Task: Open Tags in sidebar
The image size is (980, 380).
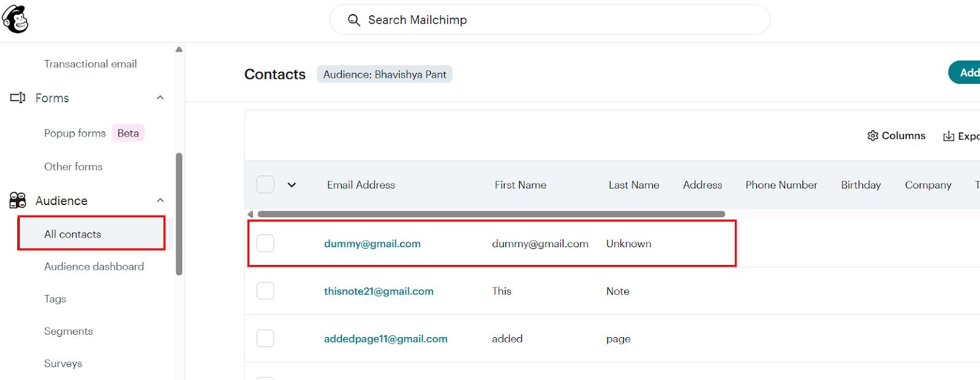Action: pyautogui.click(x=55, y=299)
